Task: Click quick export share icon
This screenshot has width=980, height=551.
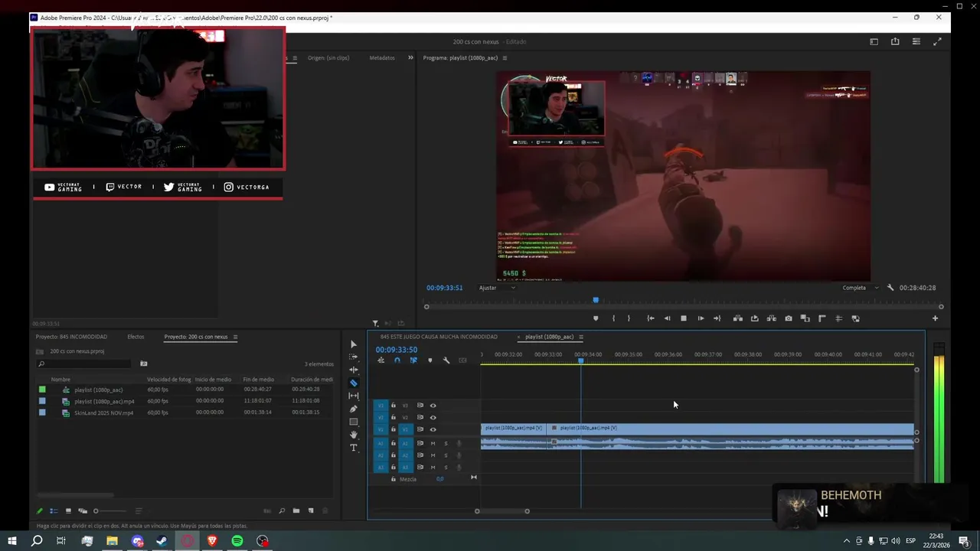Action: tap(895, 41)
